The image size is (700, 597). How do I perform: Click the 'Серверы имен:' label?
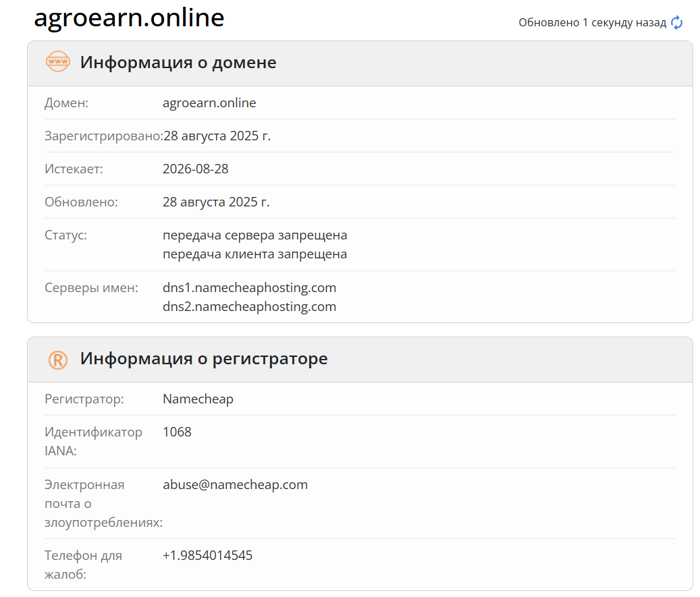[92, 288]
